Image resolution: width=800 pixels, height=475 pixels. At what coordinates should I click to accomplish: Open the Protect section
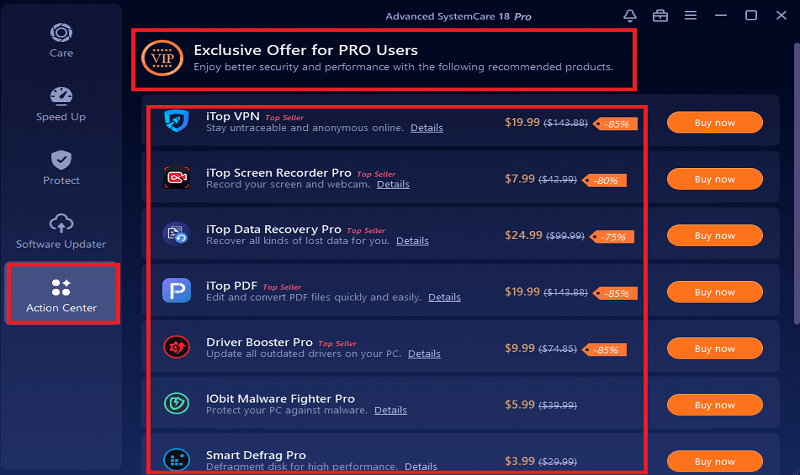(x=61, y=168)
